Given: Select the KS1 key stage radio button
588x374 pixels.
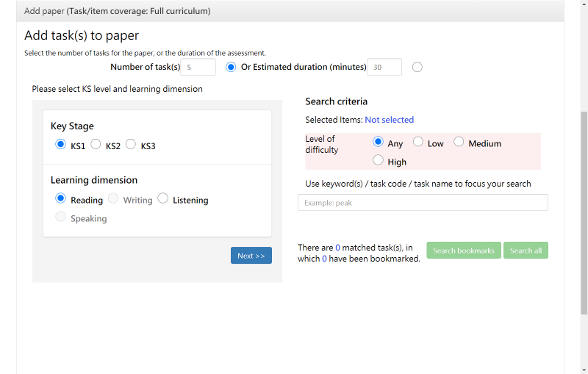Looking at the screenshot, I should [x=61, y=145].
